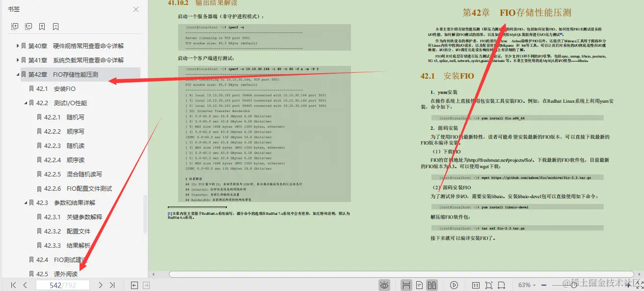Add a new bookmark in the bookmarks panel
The width and height of the screenshot is (644, 291).
[x=41, y=26]
